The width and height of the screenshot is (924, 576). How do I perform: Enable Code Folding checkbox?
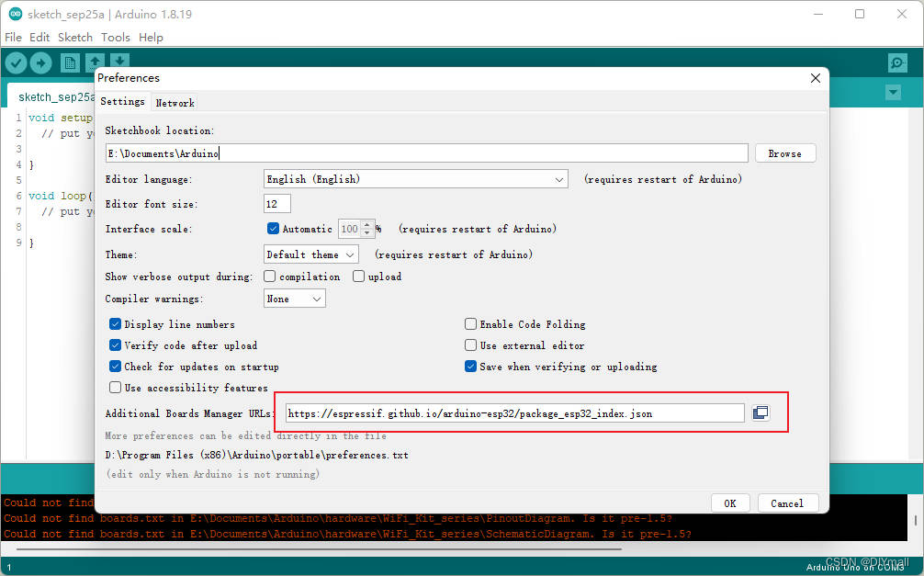point(470,323)
